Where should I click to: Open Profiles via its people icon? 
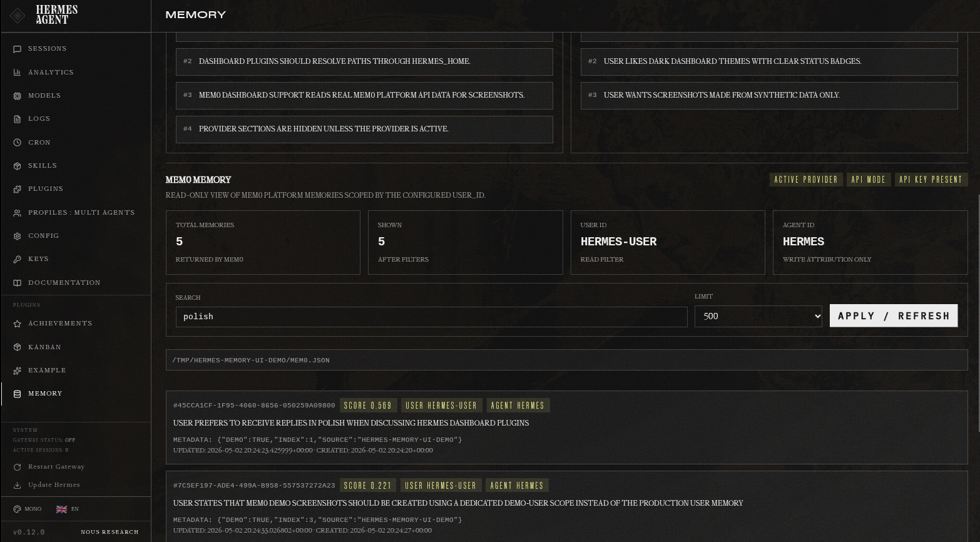pos(17,213)
